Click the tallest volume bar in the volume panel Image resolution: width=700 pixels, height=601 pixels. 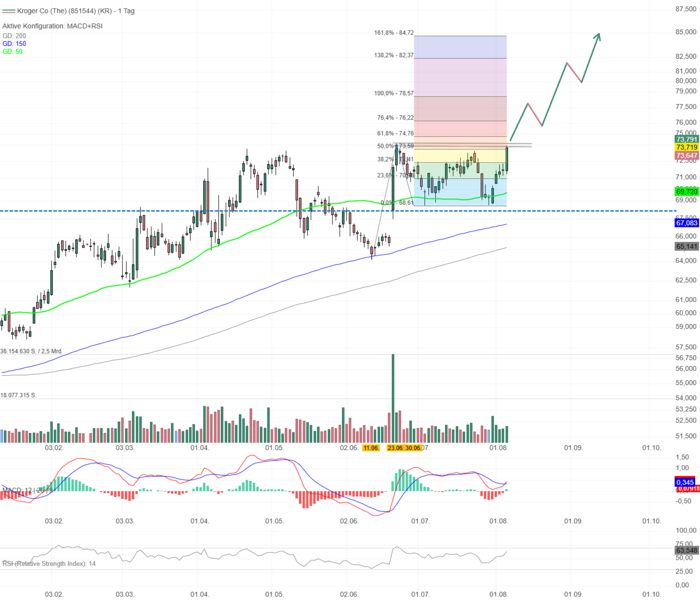click(x=393, y=398)
